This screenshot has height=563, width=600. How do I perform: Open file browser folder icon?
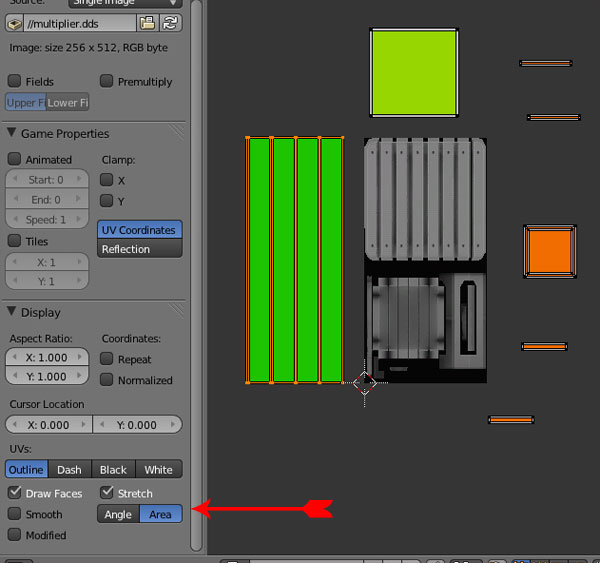pos(148,23)
